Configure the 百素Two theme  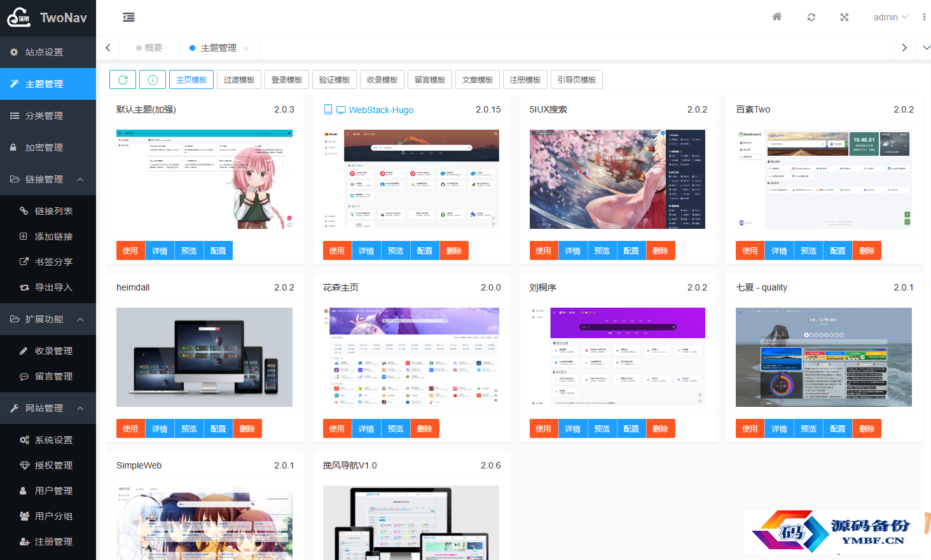click(x=838, y=250)
